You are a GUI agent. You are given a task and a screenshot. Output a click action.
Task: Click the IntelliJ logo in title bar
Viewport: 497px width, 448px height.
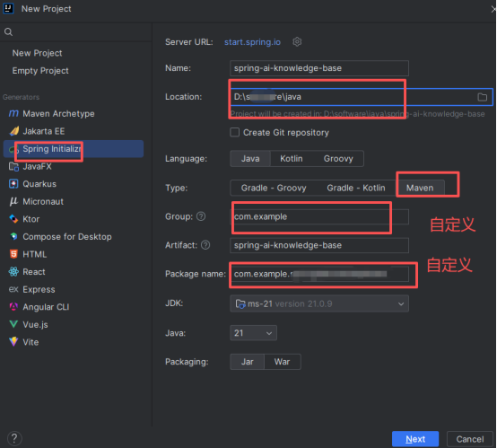pyautogui.click(x=8, y=9)
